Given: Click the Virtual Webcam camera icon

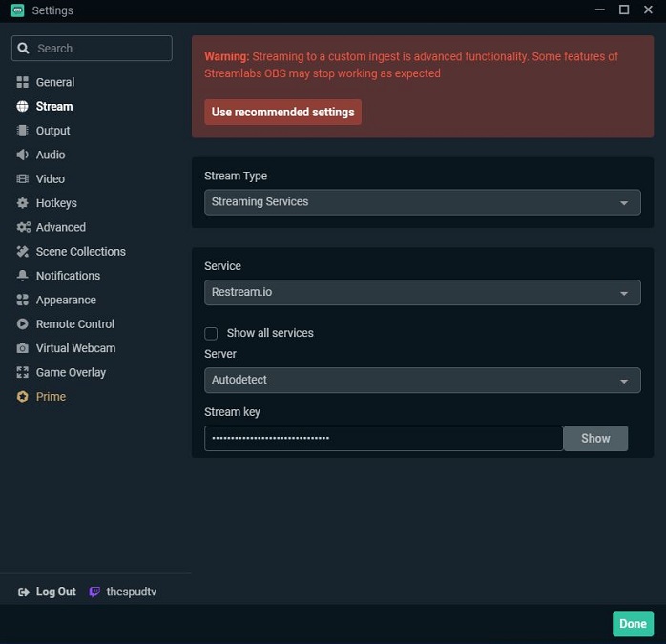Looking at the screenshot, I should coord(23,348).
